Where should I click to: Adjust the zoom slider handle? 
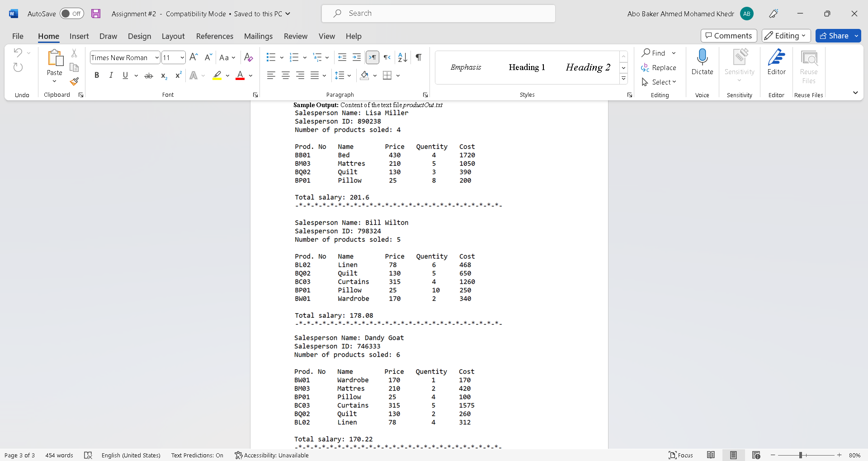click(801, 455)
